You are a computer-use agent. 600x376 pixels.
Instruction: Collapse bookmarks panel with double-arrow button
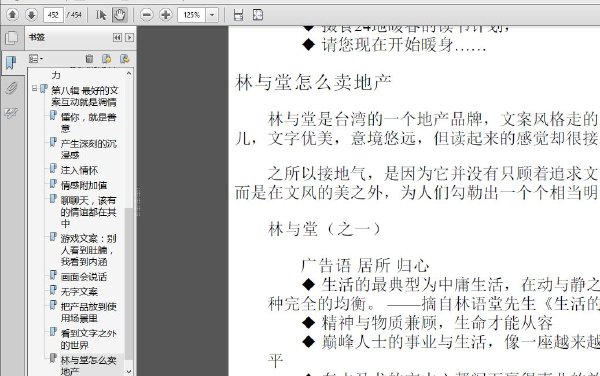click(x=117, y=37)
